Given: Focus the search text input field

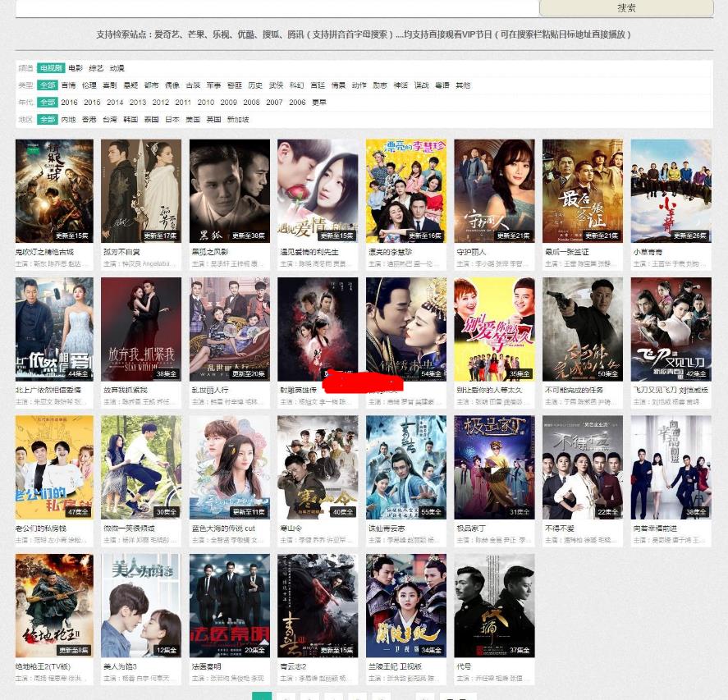Looking at the screenshot, I should [277, 8].
